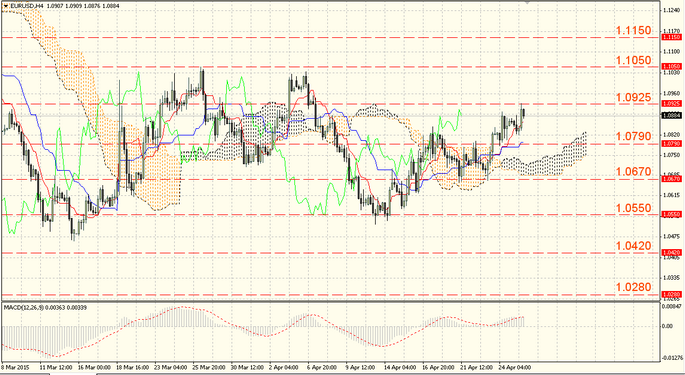
Task: Select the large orange 1.0925 level label
Action: pos(633,97)
